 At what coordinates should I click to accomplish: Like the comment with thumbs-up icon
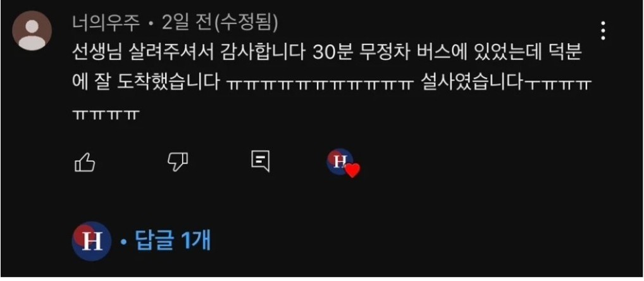tap(85, 163)
